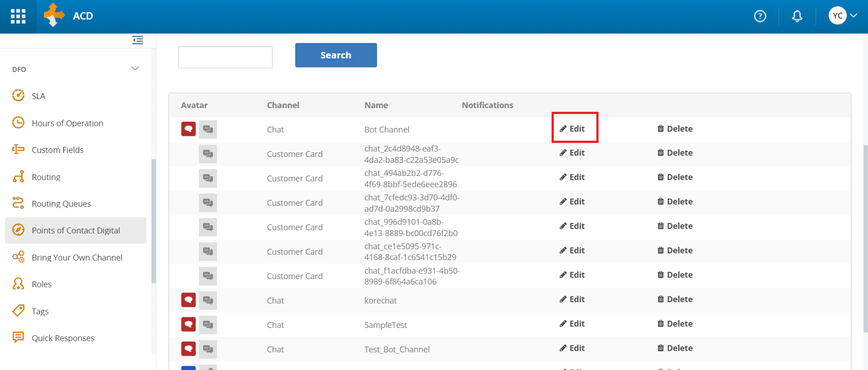
Task: Open the notifications bell
Action: point(797,16)
